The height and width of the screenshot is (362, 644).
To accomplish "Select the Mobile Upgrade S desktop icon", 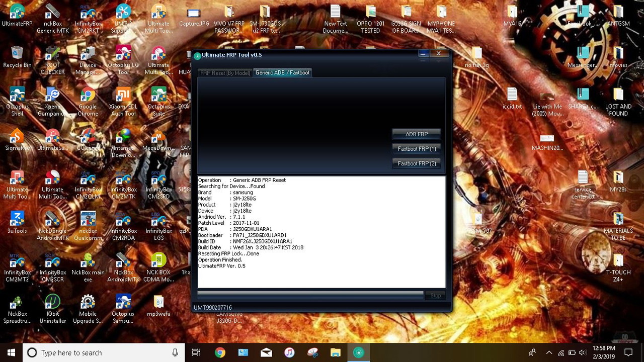I will tap(88, 309).
